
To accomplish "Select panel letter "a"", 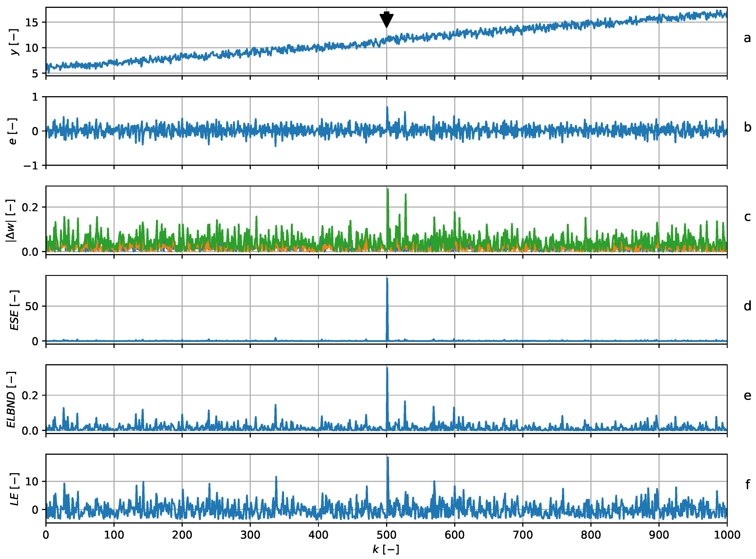I will [x=747, y=38].
